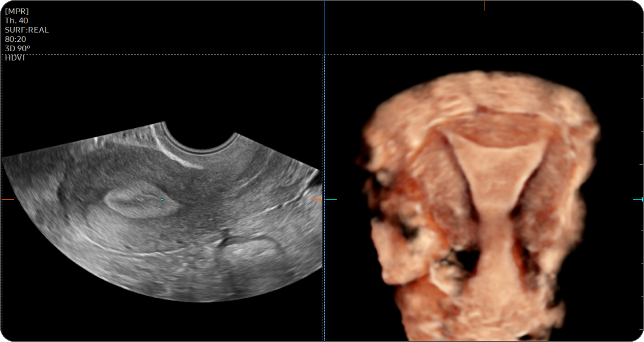Click the orange marker at MPR pane left edge
The width and height of the screenshot is (644, 342).
point(8,200)
